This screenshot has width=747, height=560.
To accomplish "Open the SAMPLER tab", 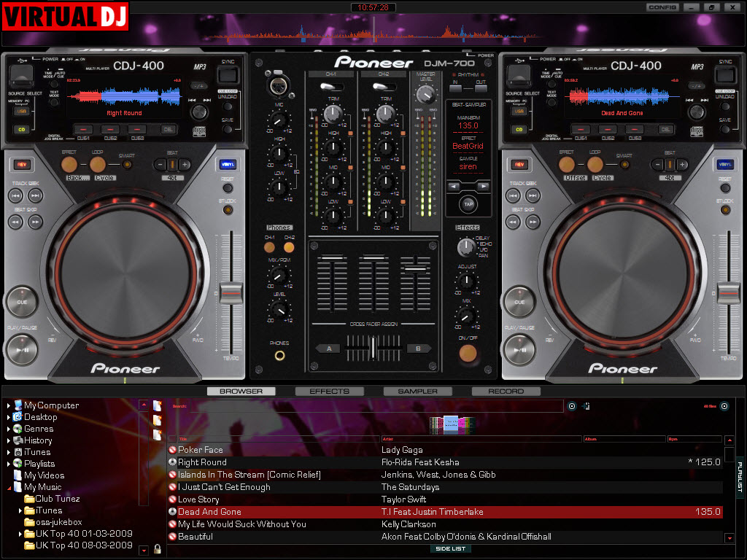I will coord(417,392).
